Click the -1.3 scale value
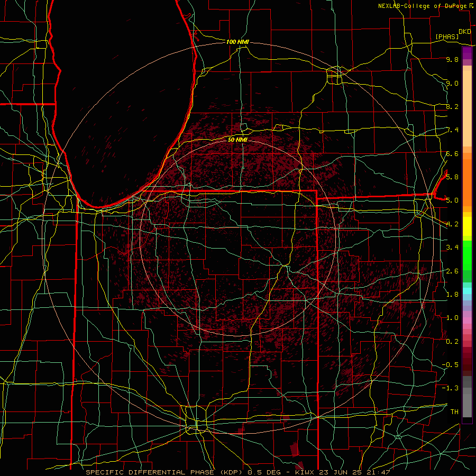This screenshot has width=476, height=476. (450, 388)
